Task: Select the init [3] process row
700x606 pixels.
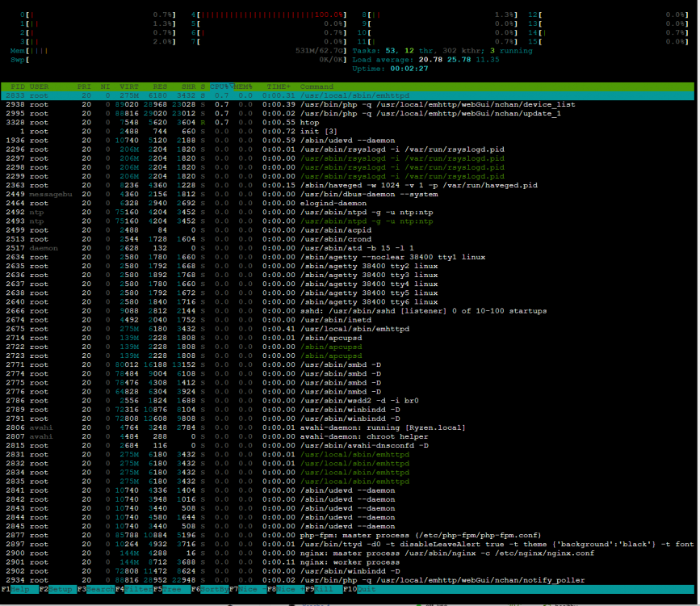Action: pos(347,132)
